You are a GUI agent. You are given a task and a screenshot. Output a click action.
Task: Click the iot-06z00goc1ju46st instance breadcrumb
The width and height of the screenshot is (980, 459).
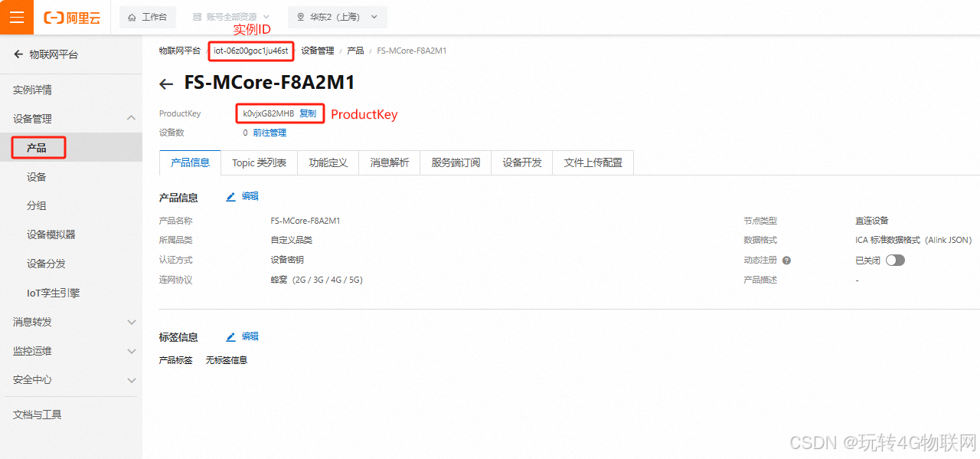click(251, 51)
